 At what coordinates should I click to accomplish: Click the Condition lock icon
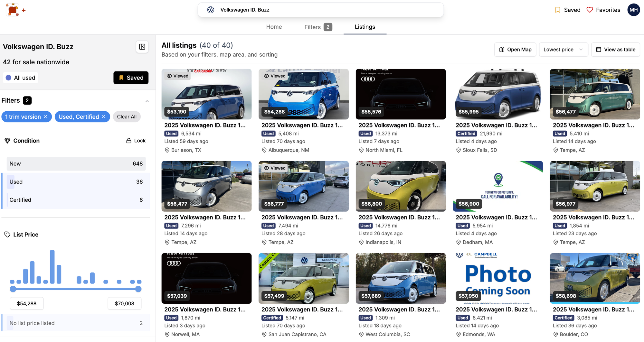pos(129,141)
